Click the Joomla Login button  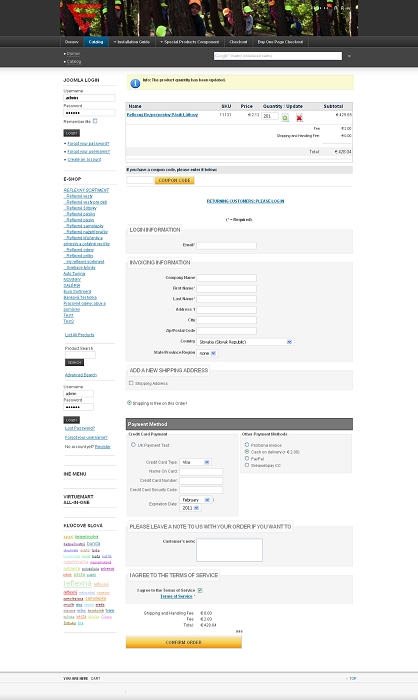coord(71,133)
